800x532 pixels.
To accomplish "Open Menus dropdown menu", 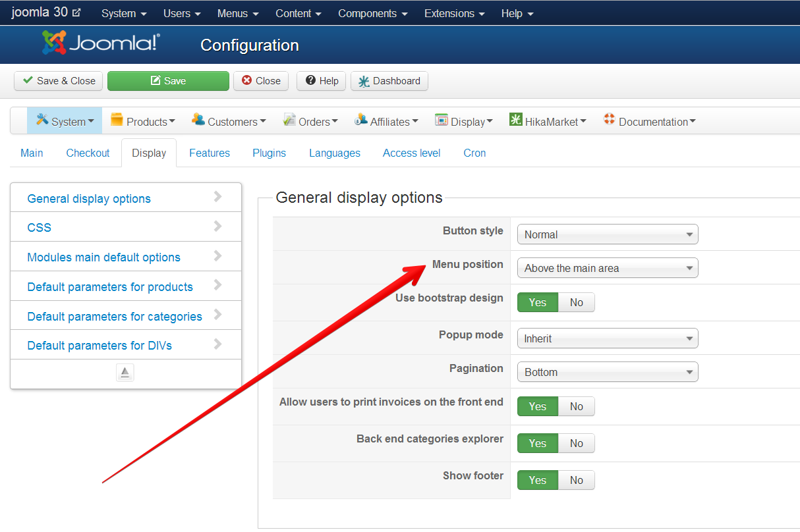I will click(x=238, y=13).
